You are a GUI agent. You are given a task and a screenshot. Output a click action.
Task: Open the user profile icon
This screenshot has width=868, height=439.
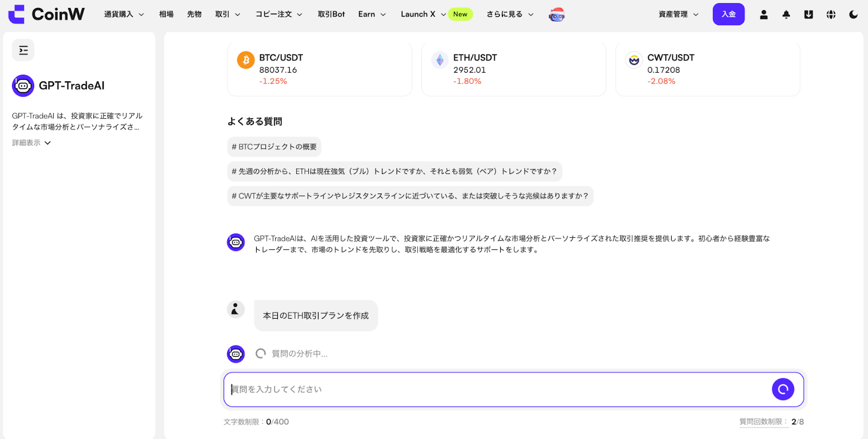click(763, 15)
